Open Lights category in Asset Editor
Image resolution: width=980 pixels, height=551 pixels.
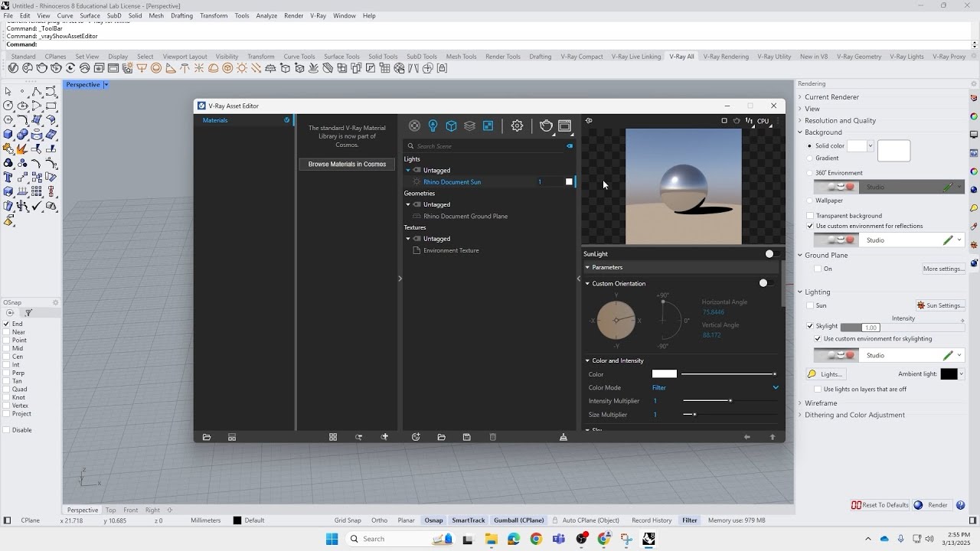point(433,126)
